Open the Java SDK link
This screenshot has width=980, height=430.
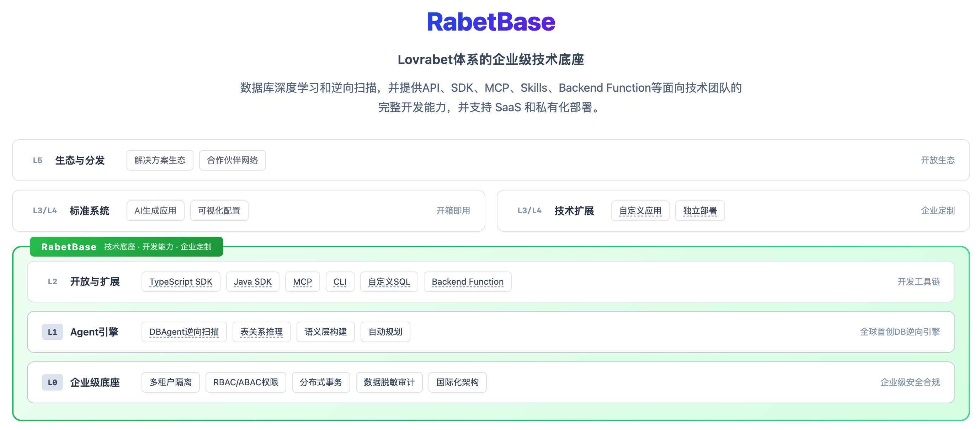[252, 282]
